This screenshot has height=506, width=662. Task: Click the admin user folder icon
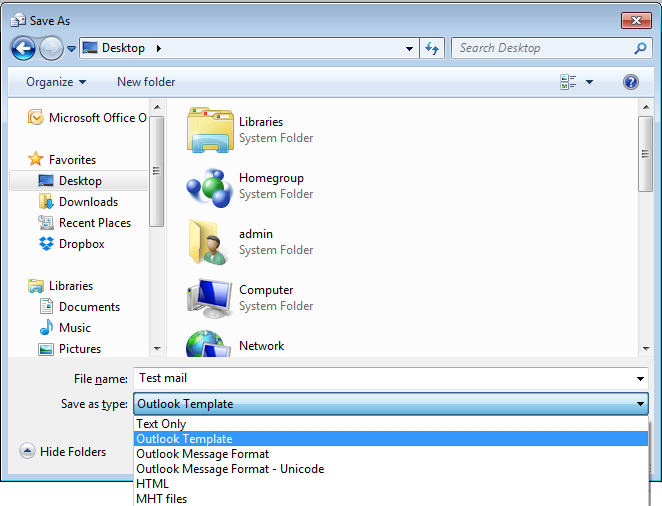pyautogui.click(x=209, y=242)
